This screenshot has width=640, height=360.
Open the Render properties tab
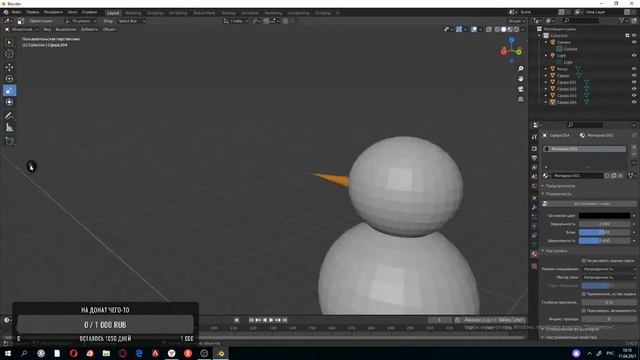(534, 149)
